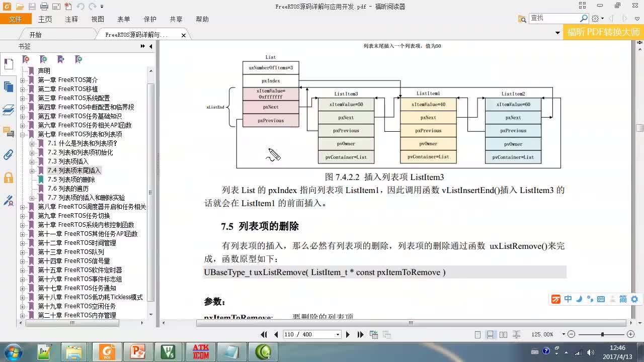Click the advanced folder search icon
The width and height of the screenshot is (644, 362).
[522, 19]
